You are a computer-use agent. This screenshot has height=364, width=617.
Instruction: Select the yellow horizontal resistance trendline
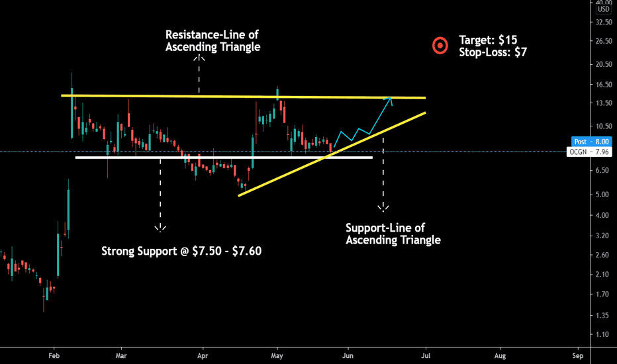[x=243, y=97]
